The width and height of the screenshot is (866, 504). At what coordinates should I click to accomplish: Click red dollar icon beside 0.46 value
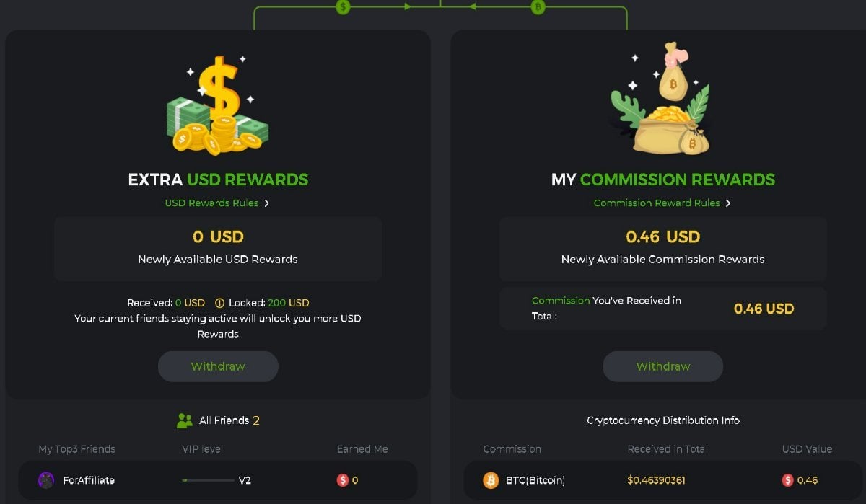pyautogui.click(x=788, y=480)
